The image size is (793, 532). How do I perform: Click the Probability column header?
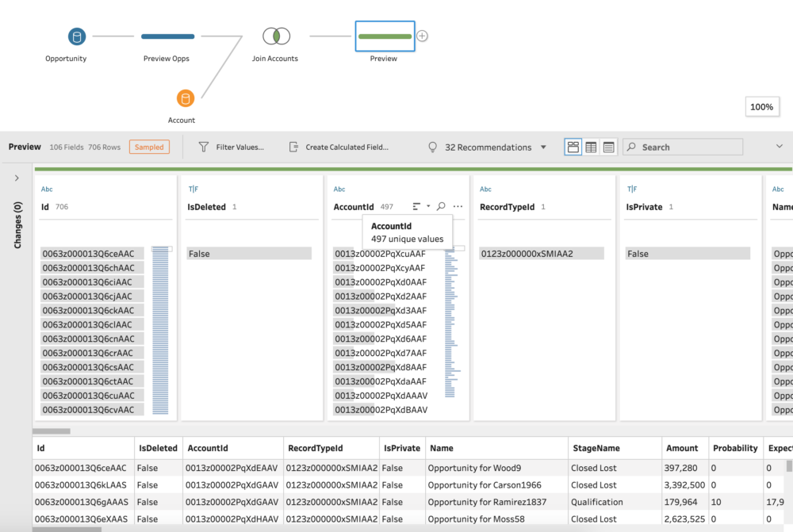click(736, 448)
